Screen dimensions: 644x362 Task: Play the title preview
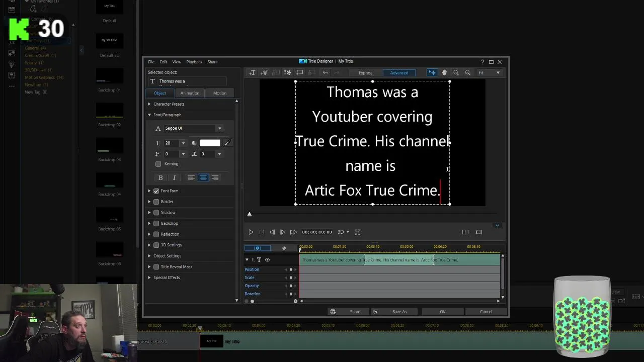coord(251,232)
